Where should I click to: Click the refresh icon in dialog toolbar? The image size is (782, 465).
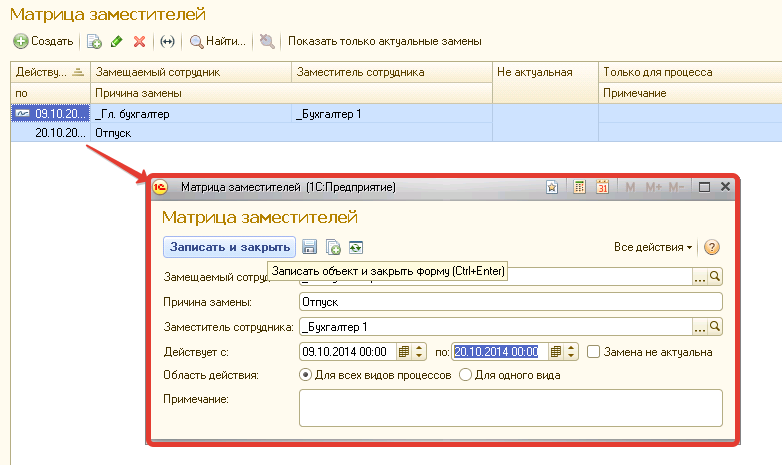pyautogui.click(x=356, y=247)
